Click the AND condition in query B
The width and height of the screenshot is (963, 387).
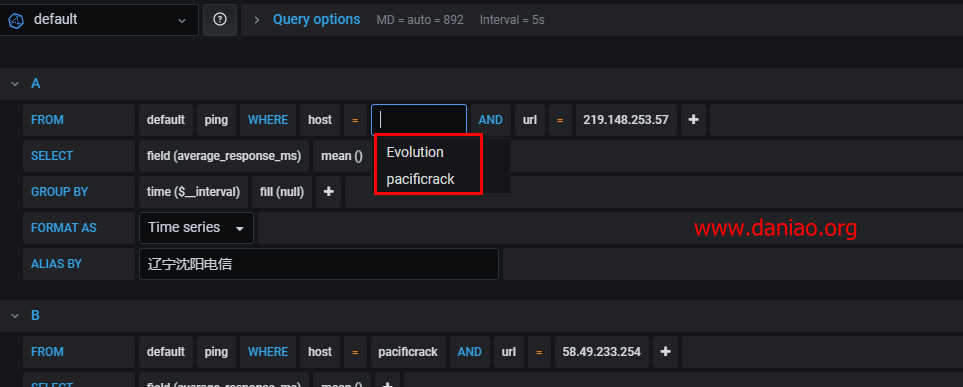pos(470,352)
